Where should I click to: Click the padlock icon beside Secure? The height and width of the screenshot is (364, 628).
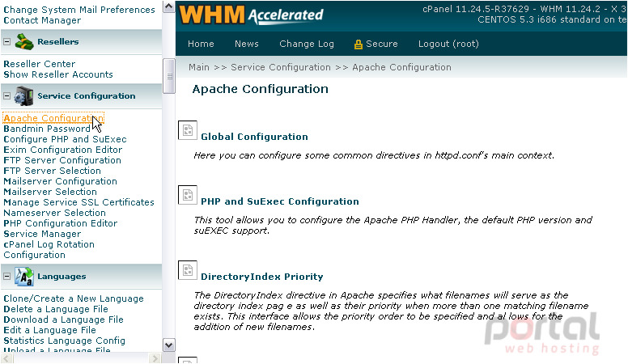tap(358, 44)
